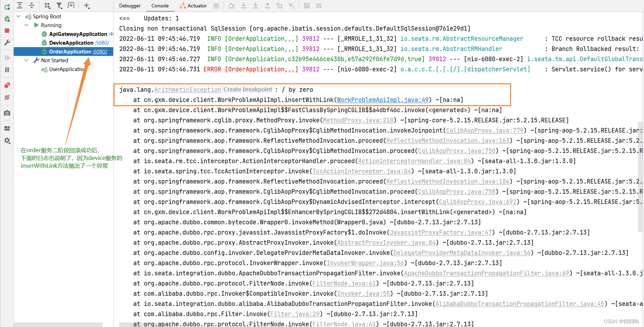This screenshot has width=644, height=327.
Task: Open the debugger settings gear
Action: tap(7, 141)
